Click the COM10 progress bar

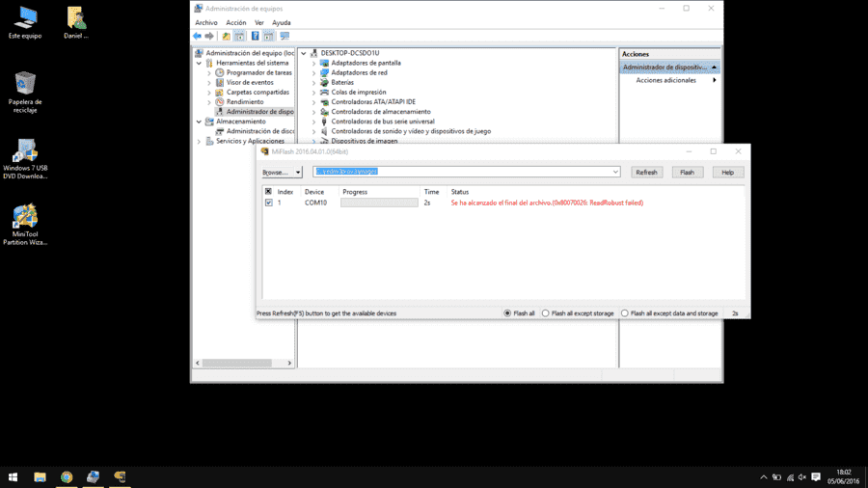pos(379,203)
